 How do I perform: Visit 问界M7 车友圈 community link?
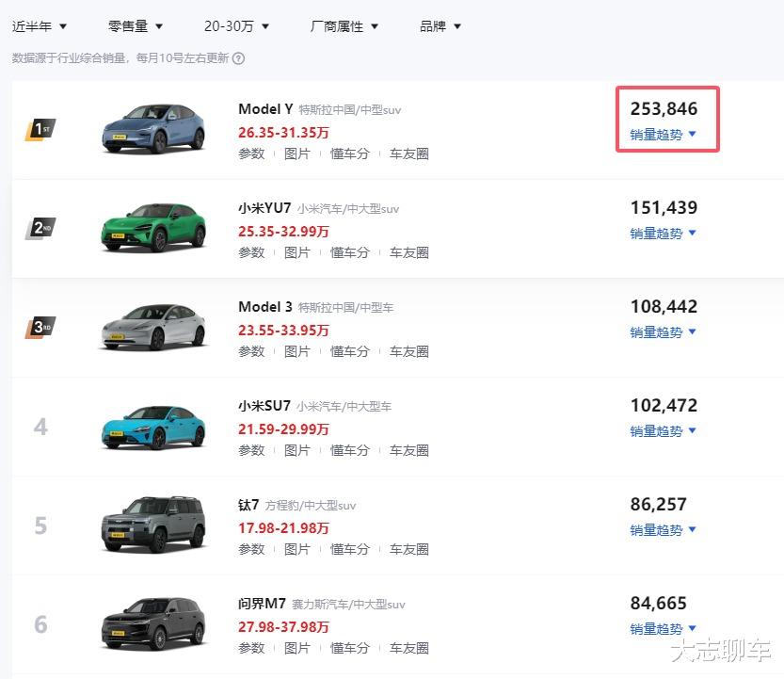point(409,648)
